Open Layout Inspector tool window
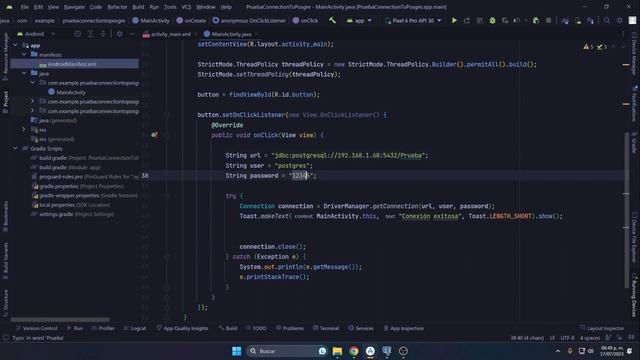This screenshot has height=360, width=640. click(602, 328)
